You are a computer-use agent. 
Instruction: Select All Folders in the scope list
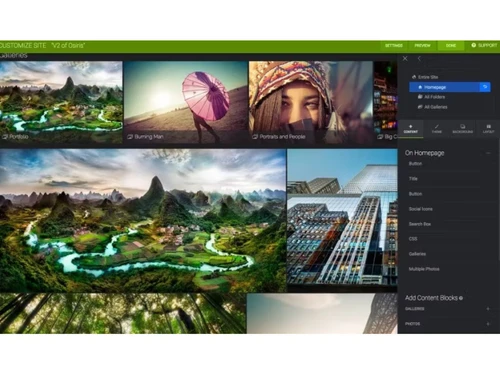[x=431, y=97]
